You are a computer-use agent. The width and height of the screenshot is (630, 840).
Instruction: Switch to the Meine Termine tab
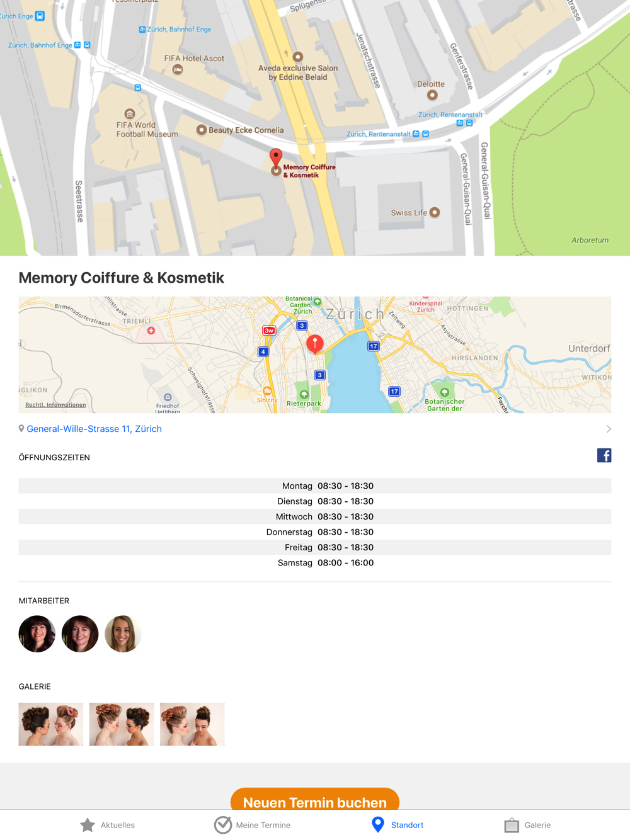[252, 825]
